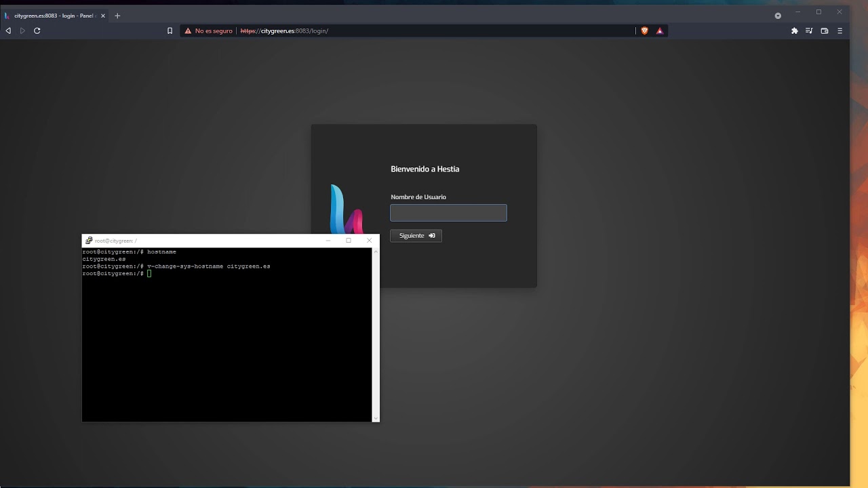The width and height of the screenshot is (868, 488).
Task: Click the 'citygreen.es' hostname output line
Action: click(104, 259)
